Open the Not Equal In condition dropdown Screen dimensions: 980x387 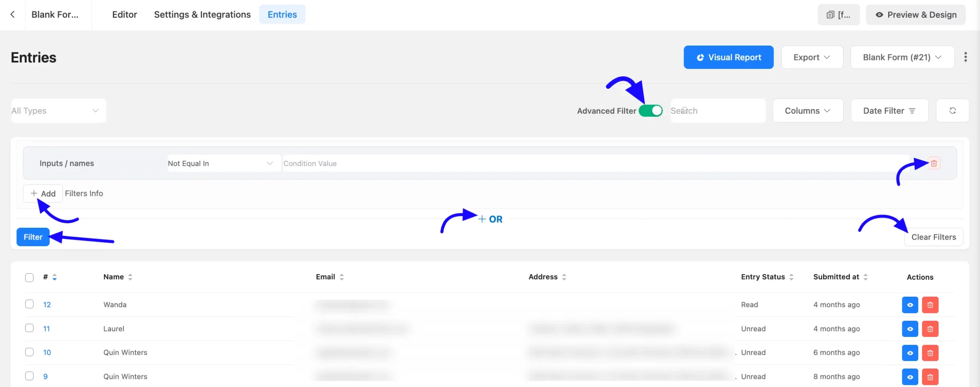click(x=224, y=163)
